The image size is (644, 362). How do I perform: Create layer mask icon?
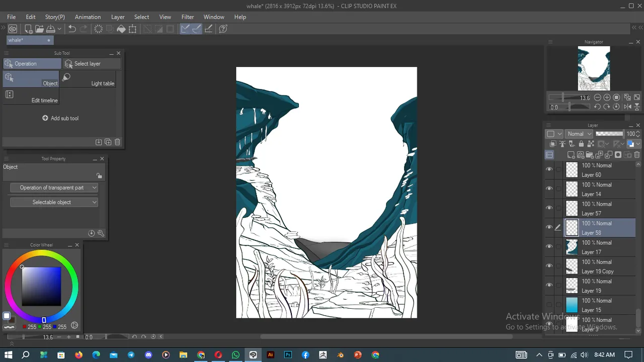618,154
